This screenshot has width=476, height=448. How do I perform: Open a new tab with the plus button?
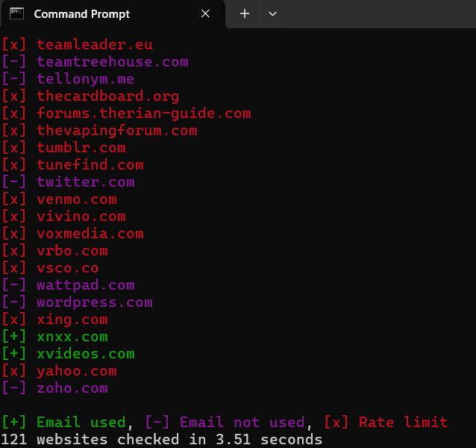[x=245, y=13]
